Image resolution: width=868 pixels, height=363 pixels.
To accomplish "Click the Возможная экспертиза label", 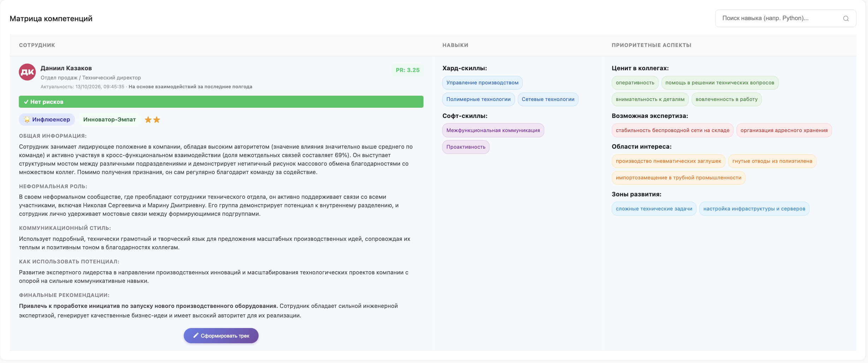I will tap(650, 116).
